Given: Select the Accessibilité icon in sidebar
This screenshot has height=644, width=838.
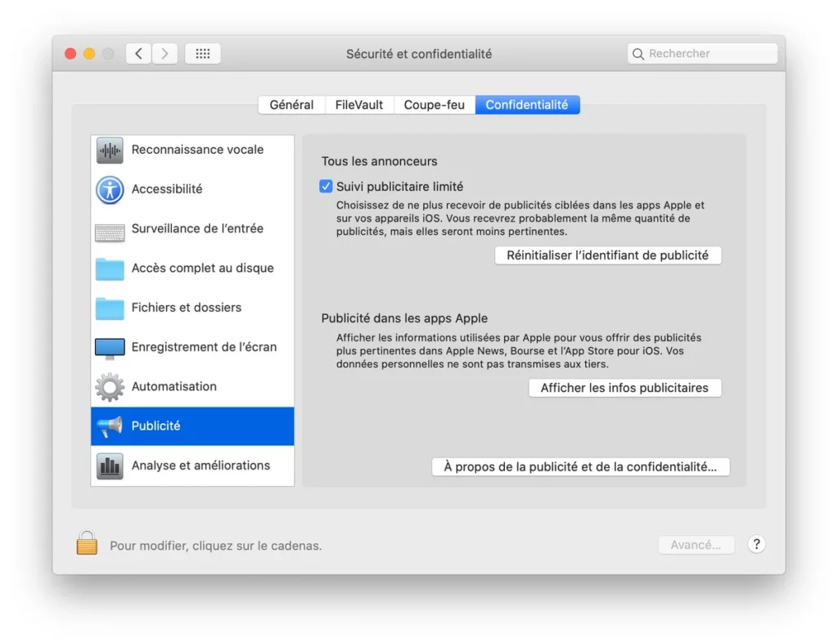Looking at the screenshot, I should 110,190.
